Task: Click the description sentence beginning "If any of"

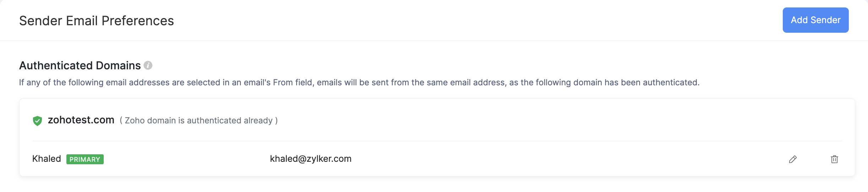Action: pyautogui.click(x=359, y=82)
